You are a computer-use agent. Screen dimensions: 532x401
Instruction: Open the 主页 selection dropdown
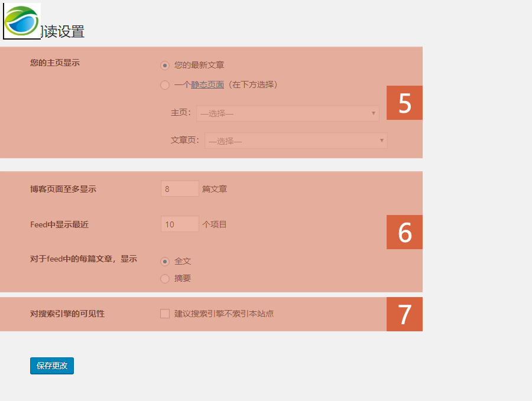coord(288,113)
